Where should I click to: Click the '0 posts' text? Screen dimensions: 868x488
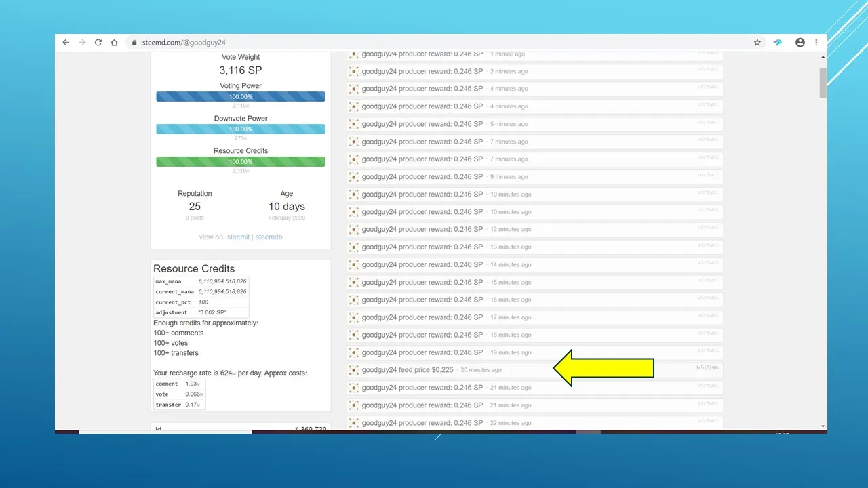coord(195,218)
